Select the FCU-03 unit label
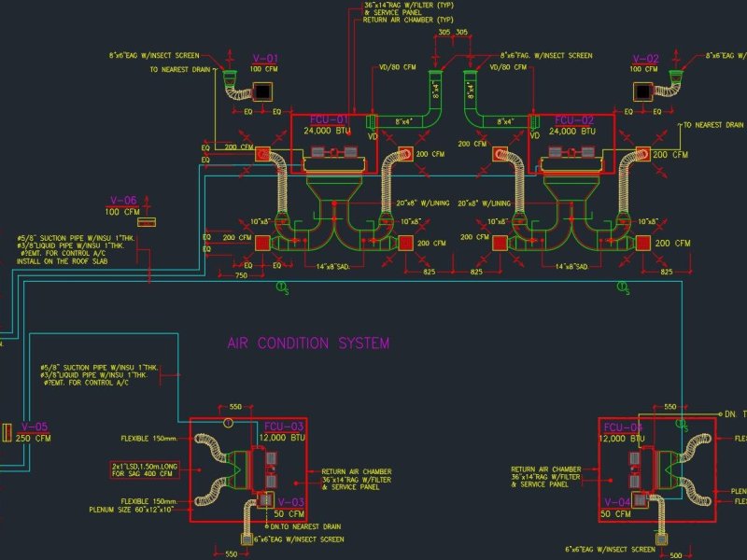Viewport: 747px width, 560px height. [x=284, y=427]
